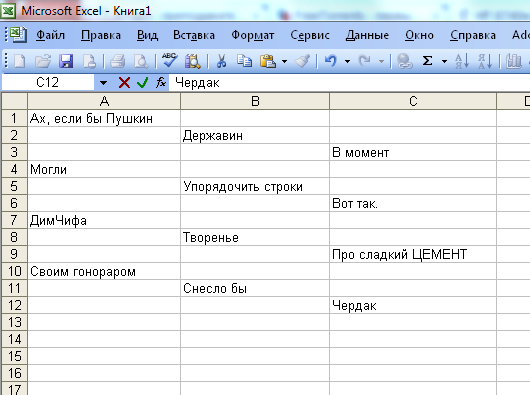This screenshot has height=395, width=530.
Task: Select row 7 header
Action: [x=15, y=220]
